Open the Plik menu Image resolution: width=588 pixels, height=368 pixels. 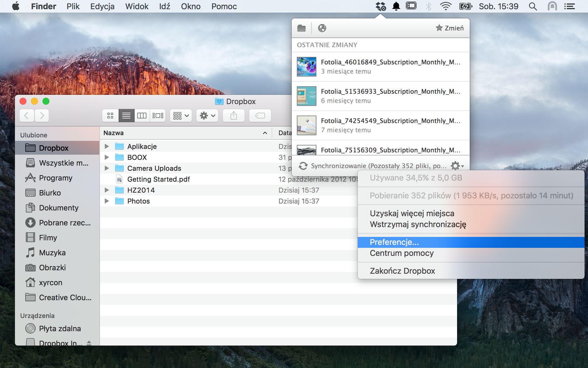[x=73, y=6]
